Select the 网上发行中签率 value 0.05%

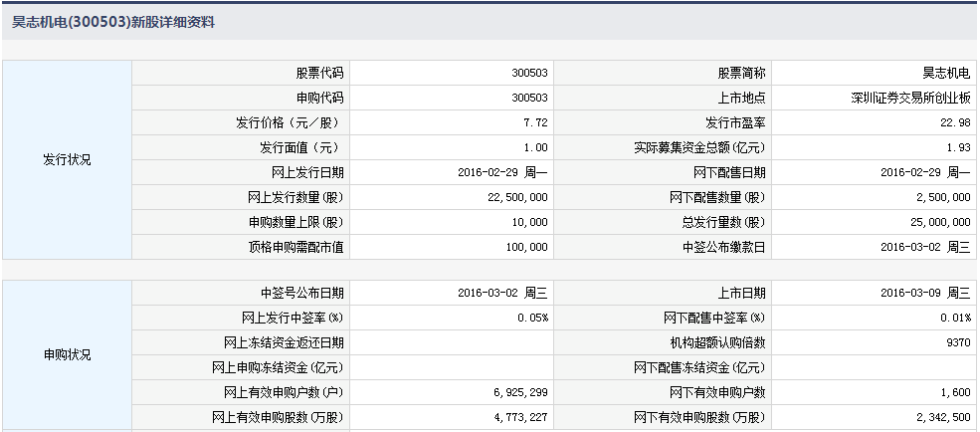[x=532, y=318]
